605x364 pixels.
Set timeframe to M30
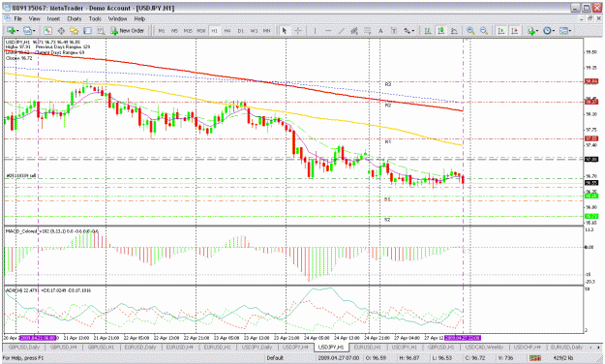coord(200,30)
